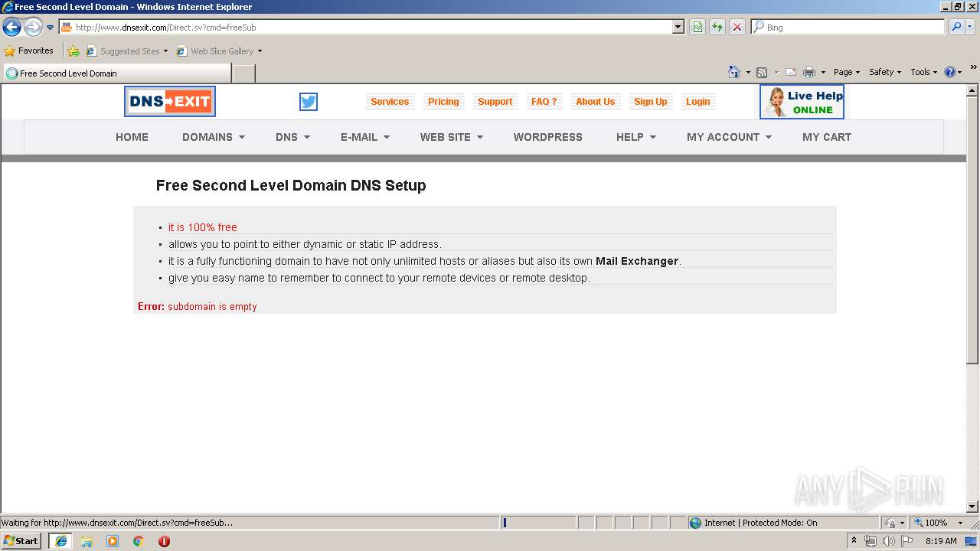
Task: Open MY CART in the navigation bar
Action: [827, 137]
